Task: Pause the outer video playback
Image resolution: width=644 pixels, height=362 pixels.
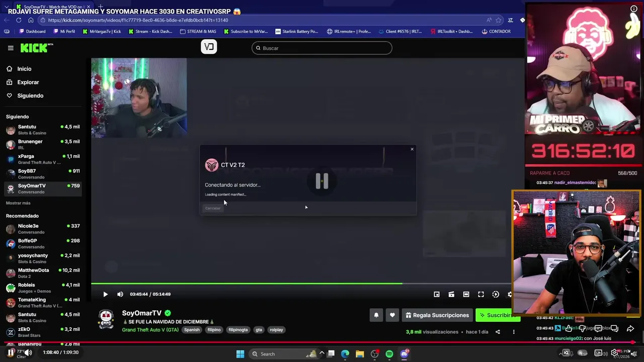Action: (11, 352)
